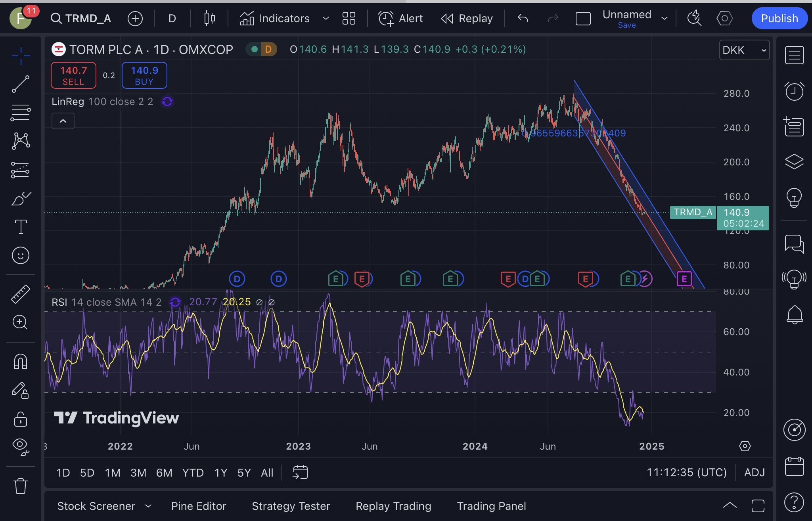Click the 140.7 SELL button
The height and width of the screenshot is (521, 812).
click(x=73, y=75)
